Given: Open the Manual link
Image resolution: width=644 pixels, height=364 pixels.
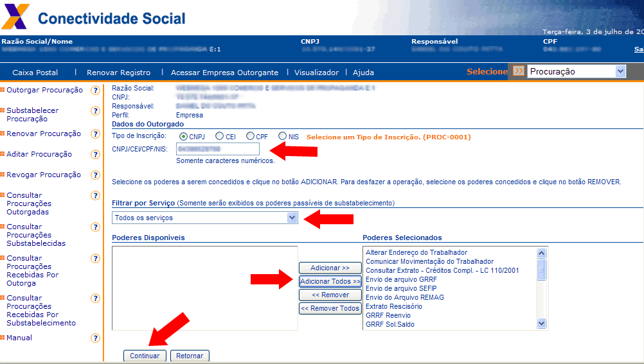Looking at the screenshot, I should point(19,337).
